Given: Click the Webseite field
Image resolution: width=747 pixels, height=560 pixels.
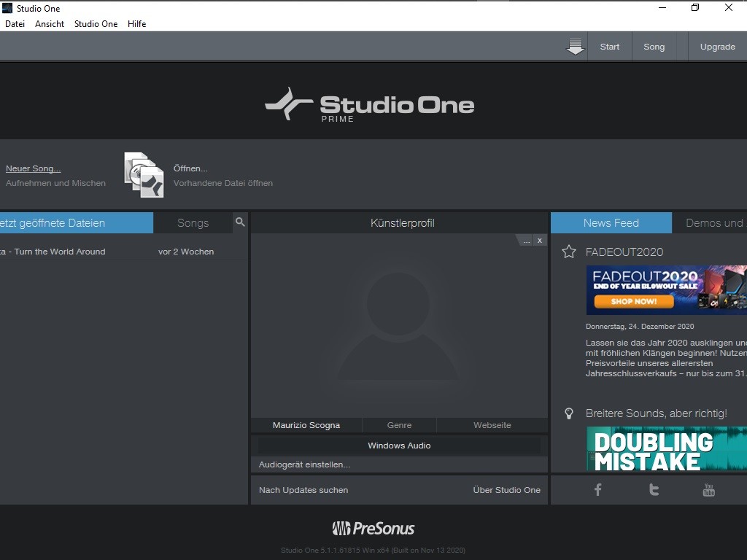Looking at the screenshot, I should click(x=492, y=425).
